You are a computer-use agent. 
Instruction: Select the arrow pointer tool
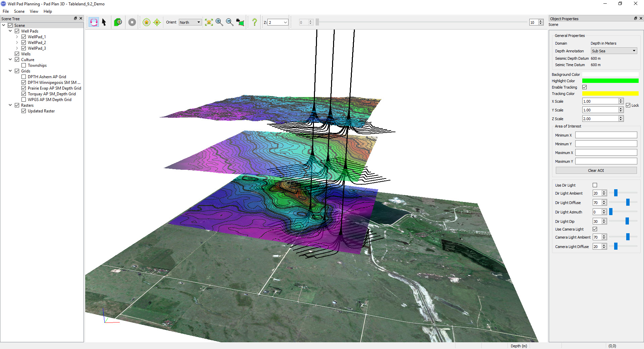tap(104, 22)
